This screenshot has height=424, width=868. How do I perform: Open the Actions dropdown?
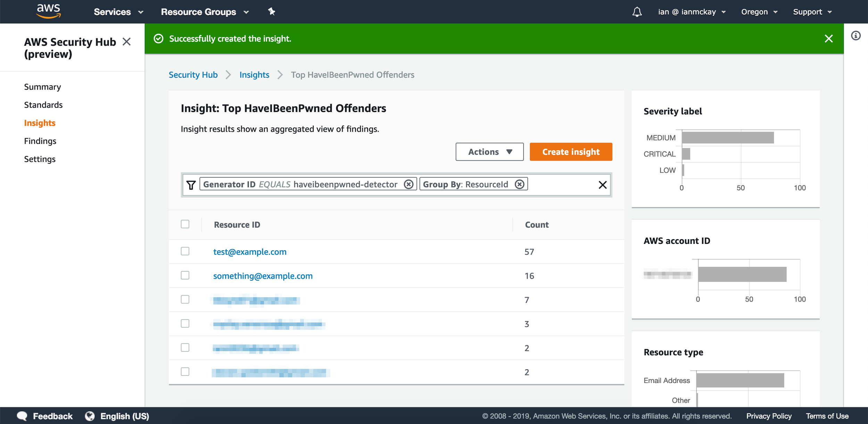click(490, 152)
